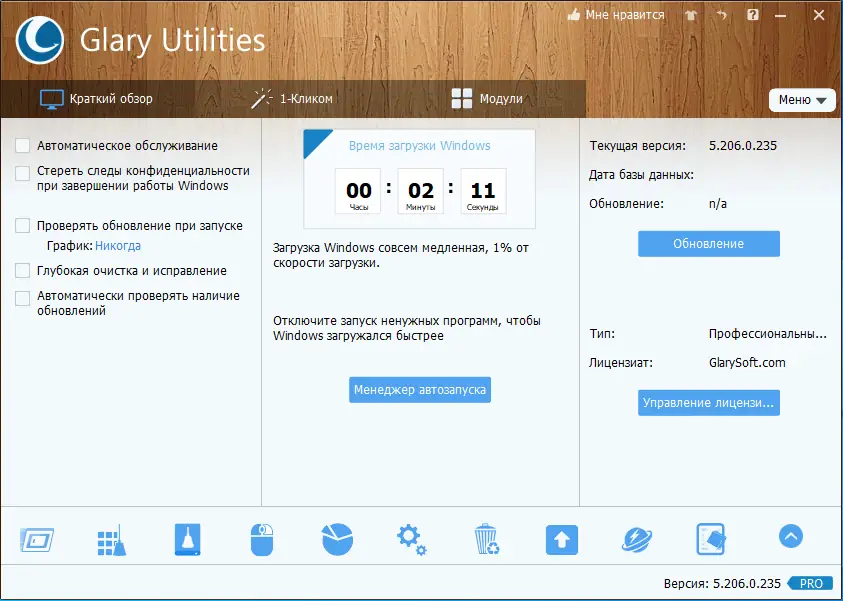This screenshot has width=843, height=601.
Task: Close the Glary Utilities window
Action: [819, 15]
